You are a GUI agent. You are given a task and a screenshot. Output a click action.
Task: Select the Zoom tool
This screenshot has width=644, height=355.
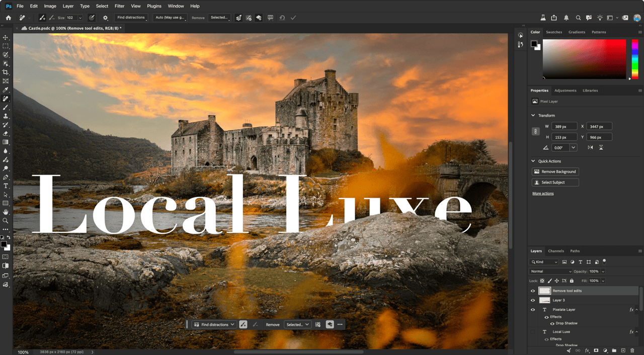[6, 221]
